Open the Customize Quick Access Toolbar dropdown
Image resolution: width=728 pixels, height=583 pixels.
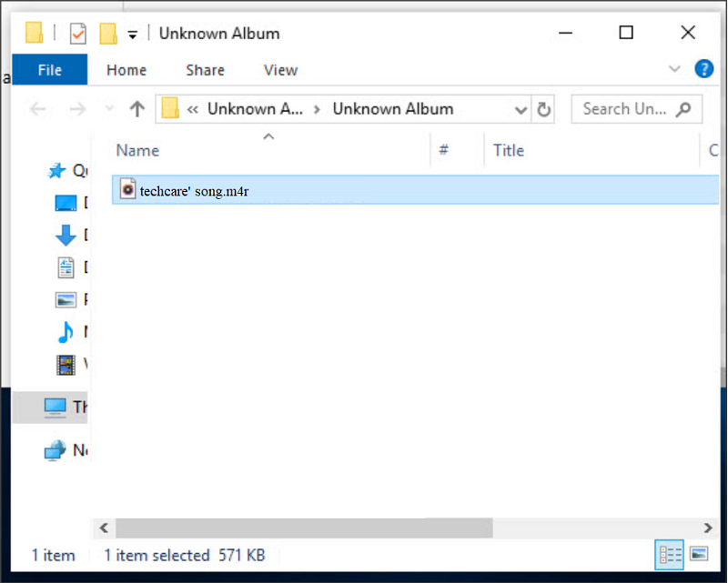pyautogui.click(x=133, y=35)
